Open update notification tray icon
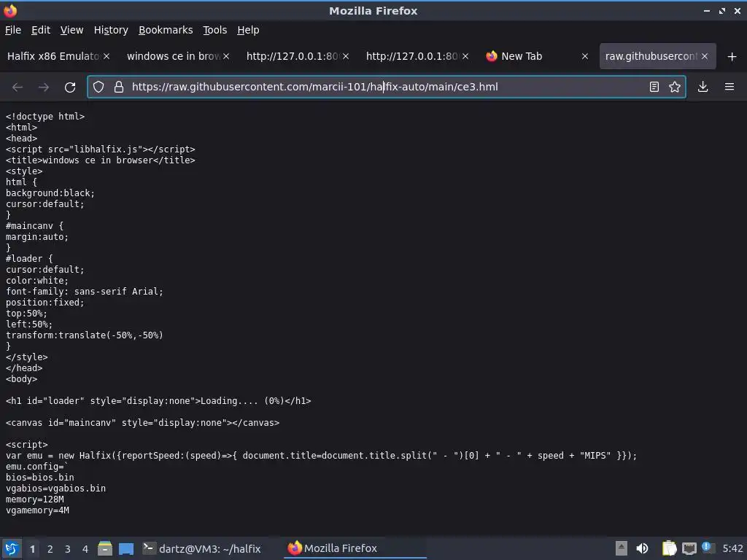 (707, 548)
